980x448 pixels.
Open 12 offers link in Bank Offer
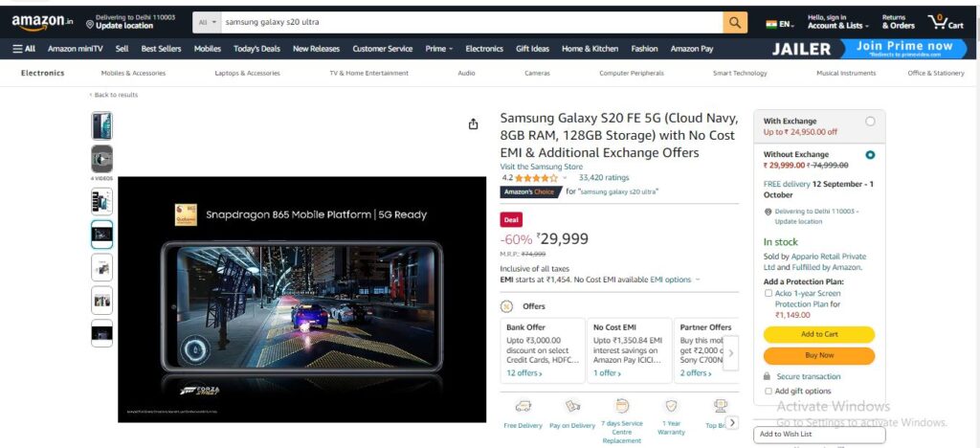(x=524, y=373)
